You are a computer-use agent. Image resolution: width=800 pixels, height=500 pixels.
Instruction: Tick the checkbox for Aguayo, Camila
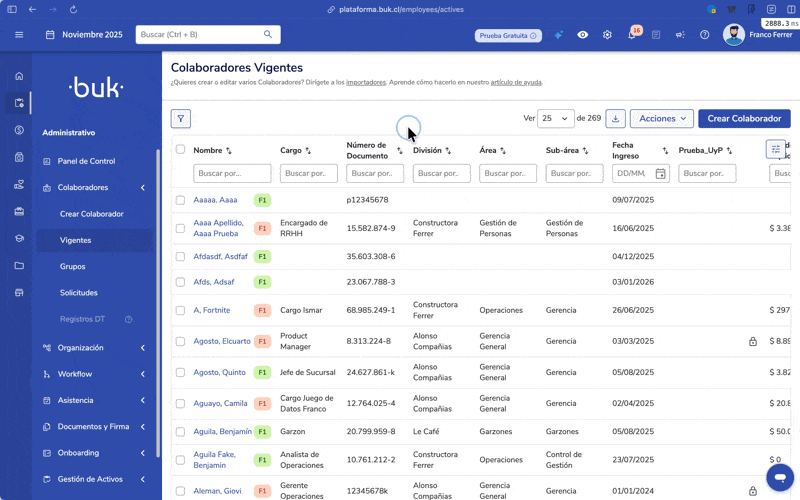181,404
